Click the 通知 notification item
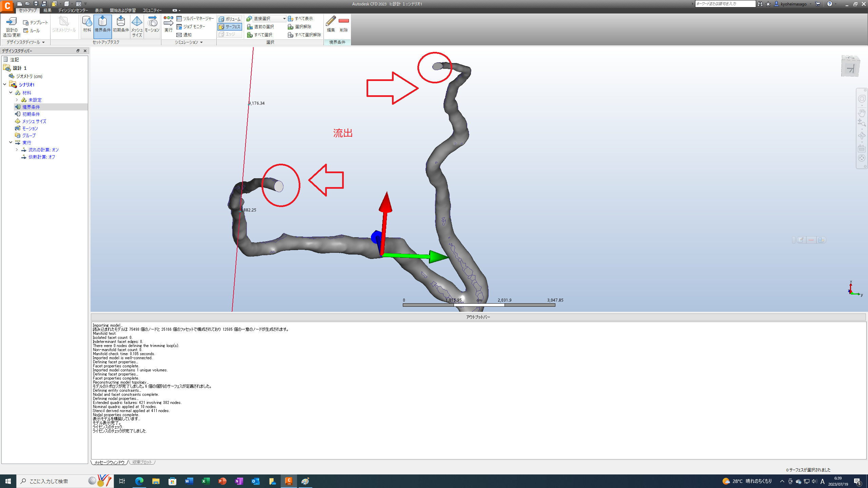 (184, 35)
